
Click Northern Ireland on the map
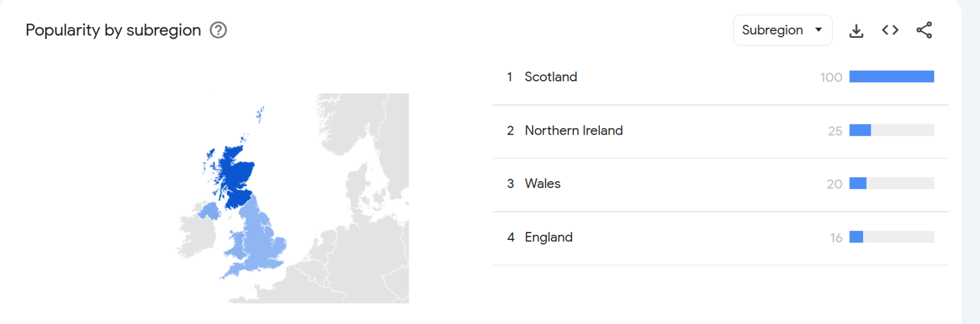coord(209,211)
